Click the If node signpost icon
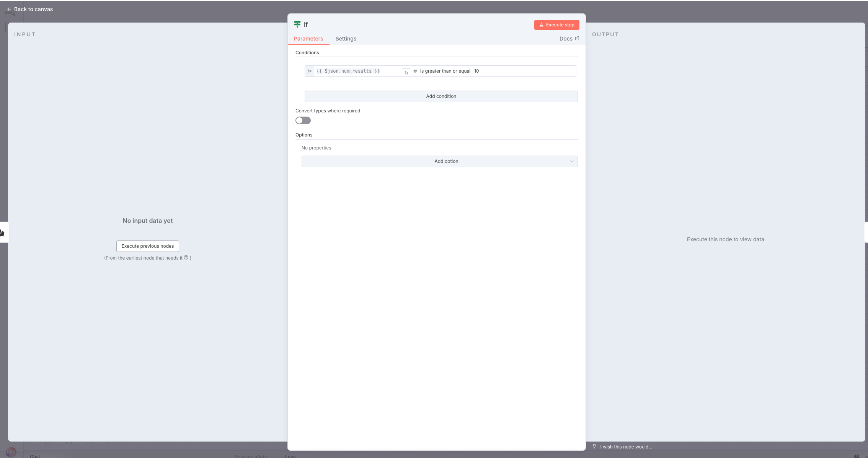 [297, 24]
